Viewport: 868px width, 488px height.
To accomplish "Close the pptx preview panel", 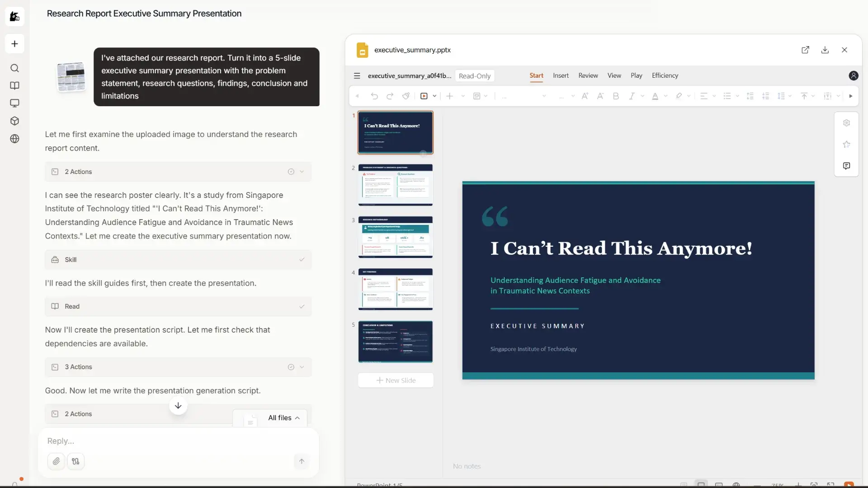I will (x=844, y=50).
